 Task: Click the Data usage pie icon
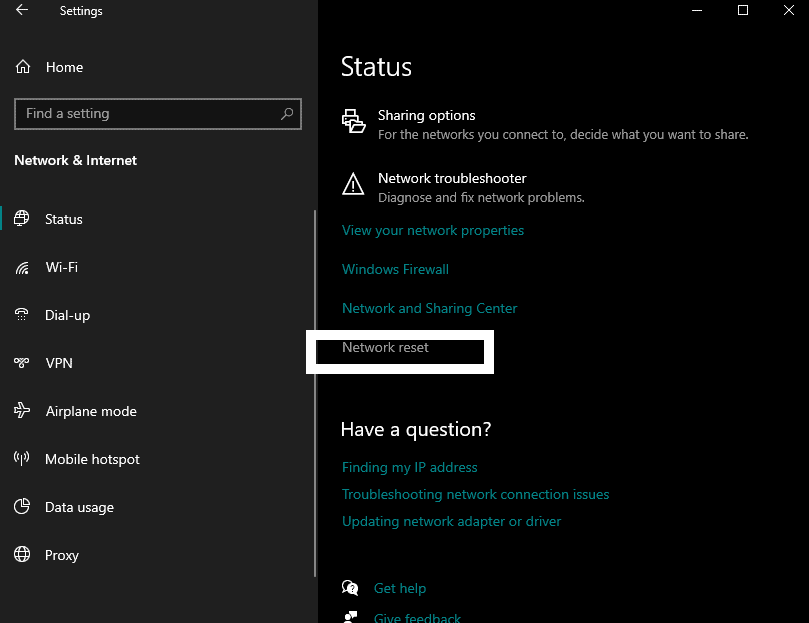click(x=22, y=506)
